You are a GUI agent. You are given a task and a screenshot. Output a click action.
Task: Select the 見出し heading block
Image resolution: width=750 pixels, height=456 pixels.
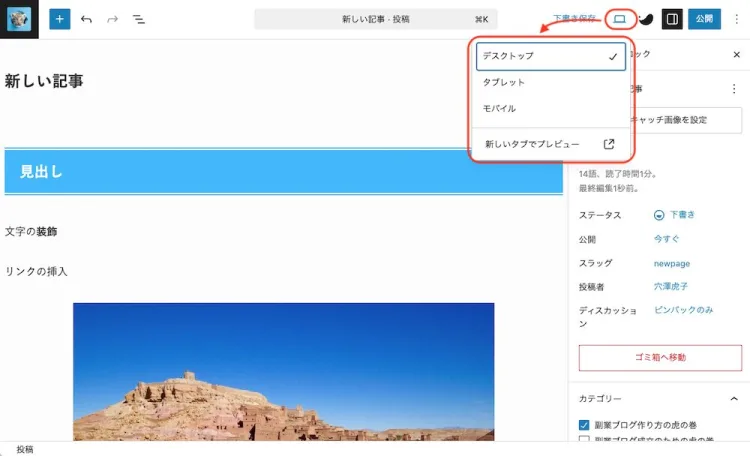284,171
